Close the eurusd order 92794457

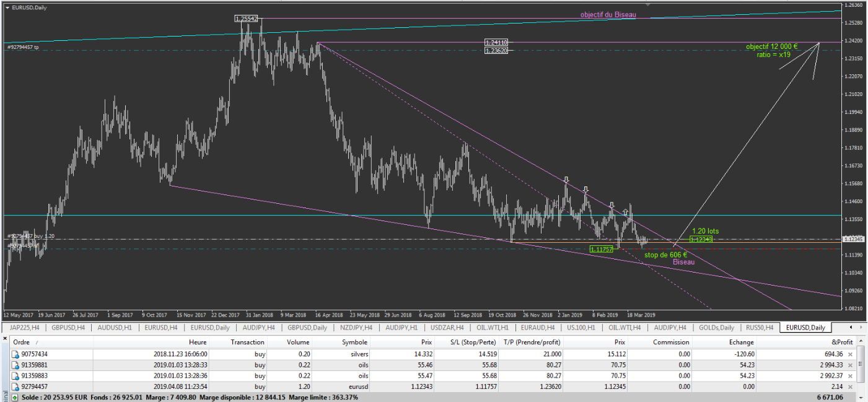(x=850, y=386)
